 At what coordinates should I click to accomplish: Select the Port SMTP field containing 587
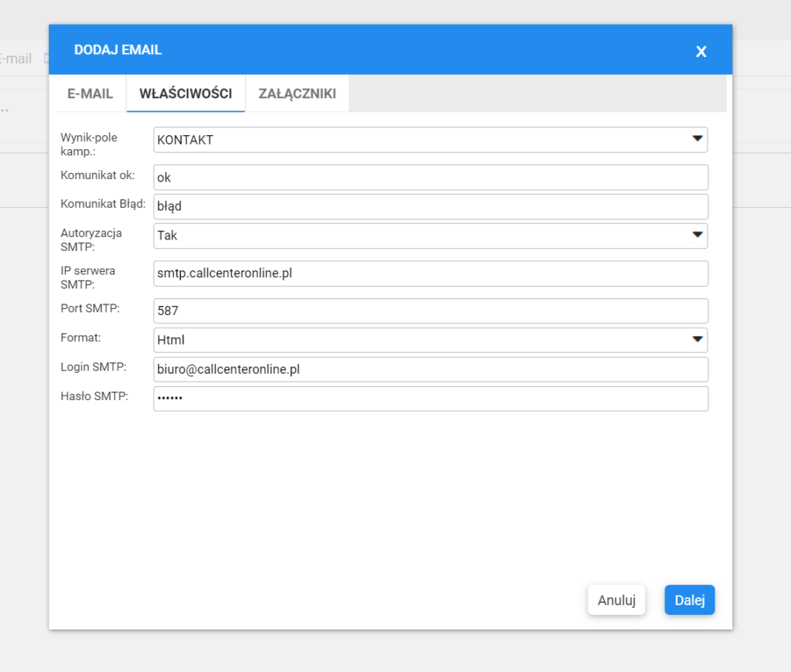click(430, 311)
